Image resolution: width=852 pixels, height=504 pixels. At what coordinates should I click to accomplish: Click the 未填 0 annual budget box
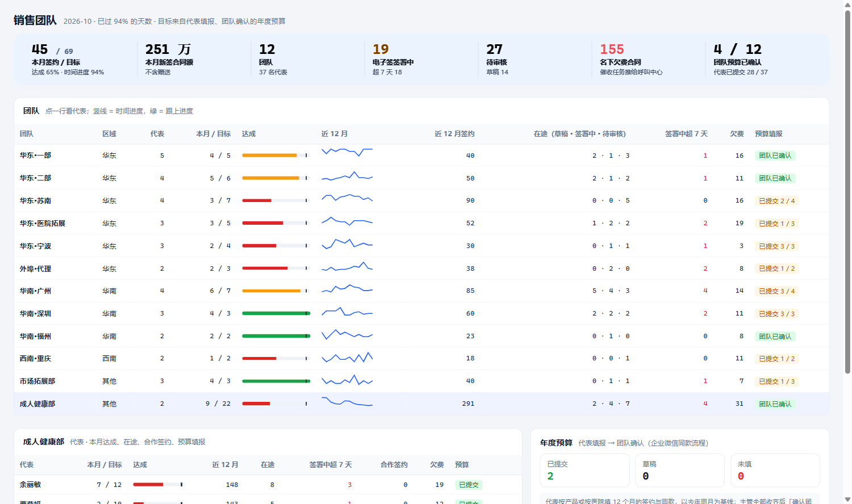click(775, 471)
